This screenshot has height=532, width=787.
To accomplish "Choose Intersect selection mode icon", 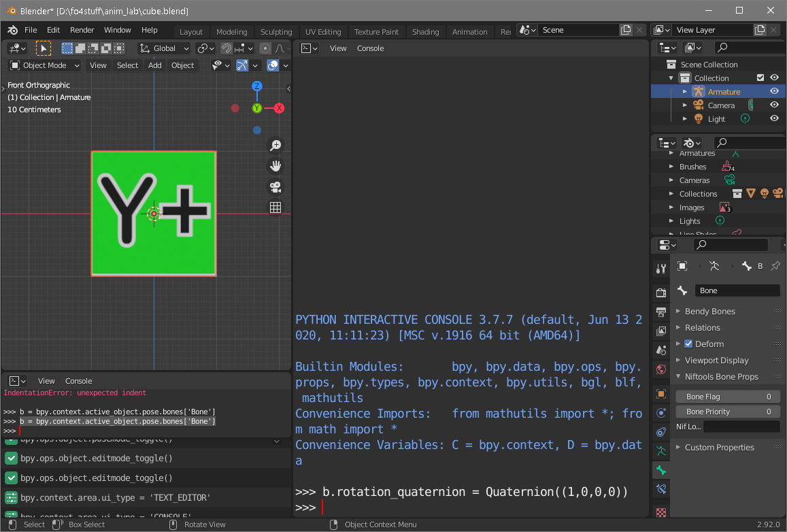I will pos(119,48).
